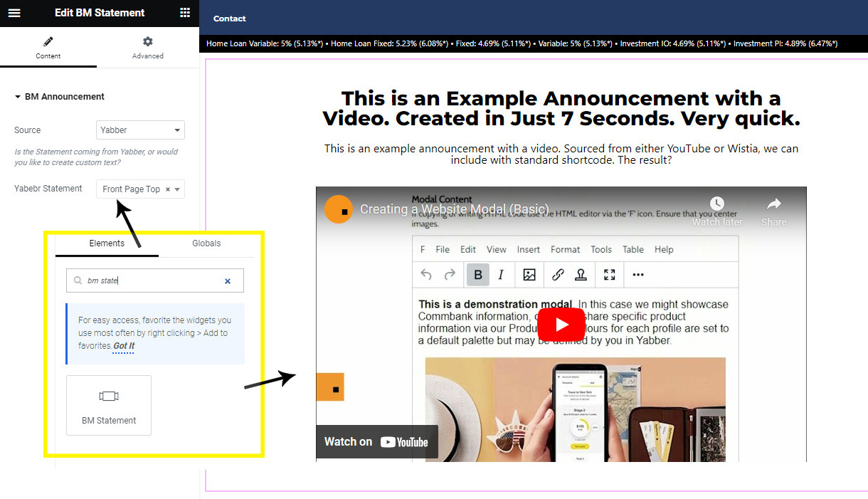Image resolution: width=868 pixels, height=499 pixels.
Task: Click the Source helper description text
Action: coord(96,157)
